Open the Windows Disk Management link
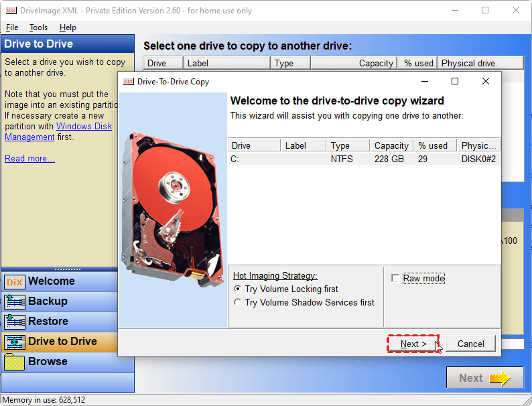The width and height of the screenshot is (532, 406). pyautogui.click(x=84, y=126)
